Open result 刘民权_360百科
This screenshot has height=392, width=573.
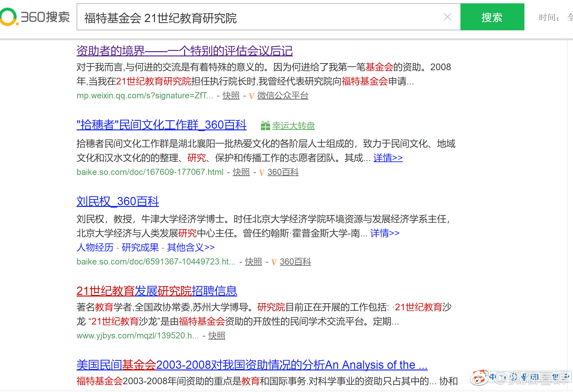tap(118, 201)
